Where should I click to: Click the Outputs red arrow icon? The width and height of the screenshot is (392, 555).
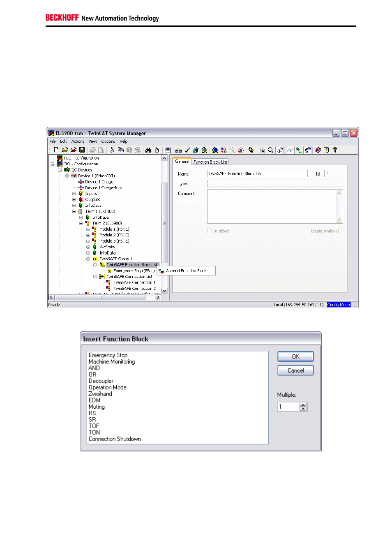point(81,199)
